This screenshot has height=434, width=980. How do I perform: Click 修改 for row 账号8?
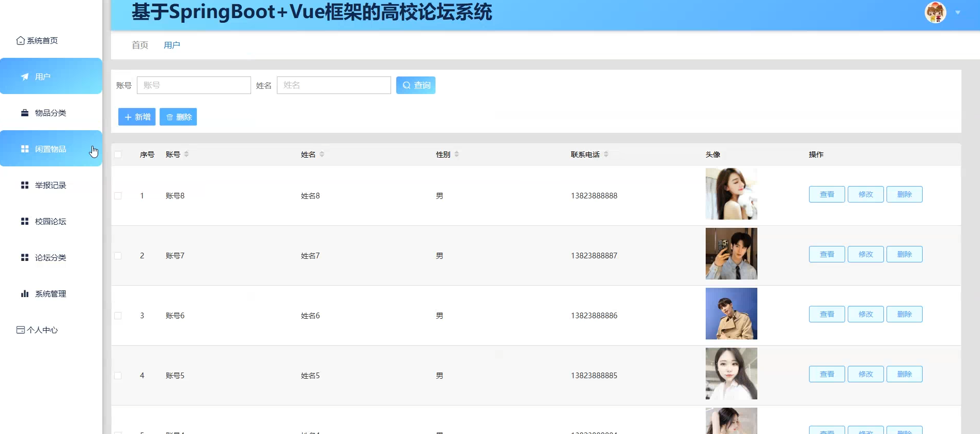pos(866,194)
